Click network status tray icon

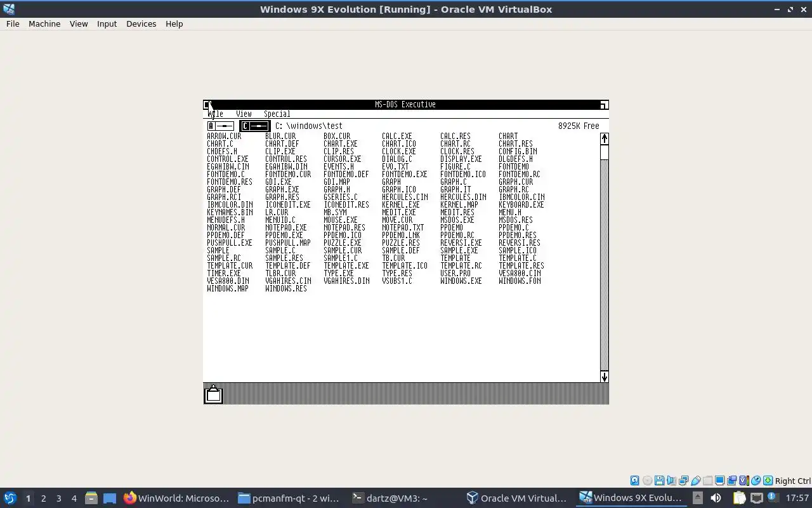click(x=757, y=498)
